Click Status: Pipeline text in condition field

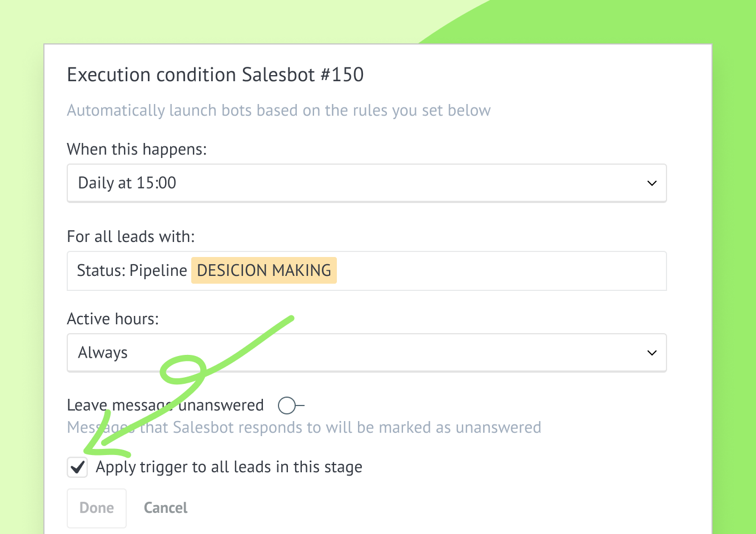pos(132,270)
